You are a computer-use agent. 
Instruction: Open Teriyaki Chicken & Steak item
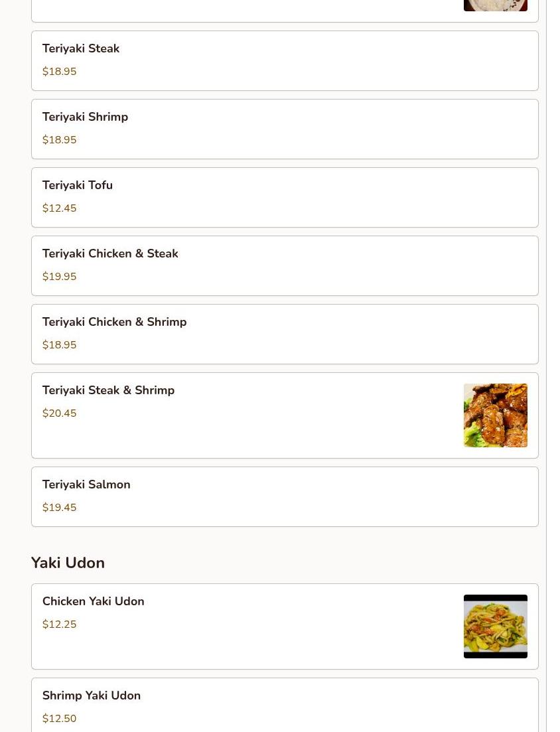click(x=285, y=265)
